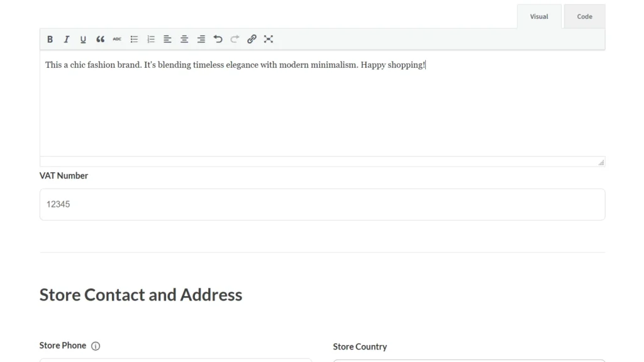The height and width of the screenshot is (362, 644).
Task: Click the Store Phone info icon
Action: pyautogui.click(x=96, y=346)
